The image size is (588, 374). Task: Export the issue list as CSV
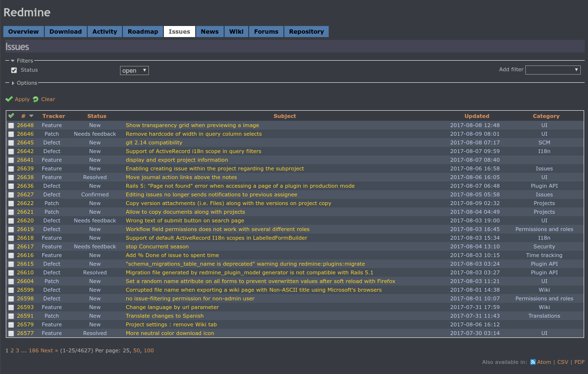562,362
